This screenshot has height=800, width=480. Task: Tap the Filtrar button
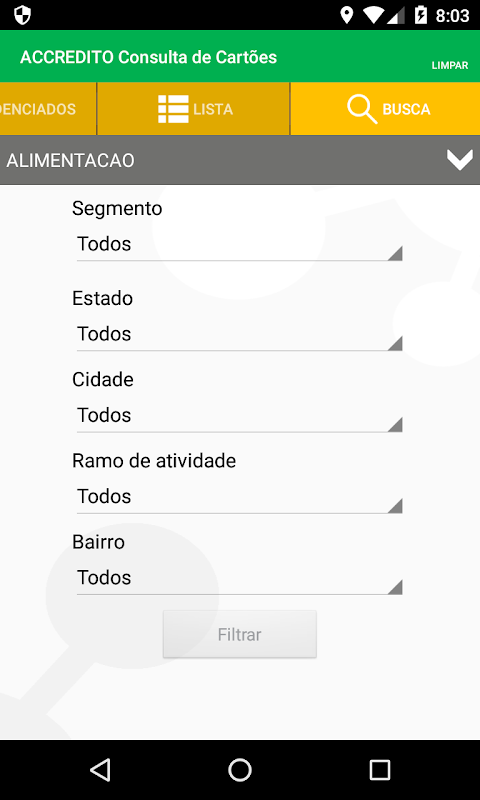click(x=240, y=634)
